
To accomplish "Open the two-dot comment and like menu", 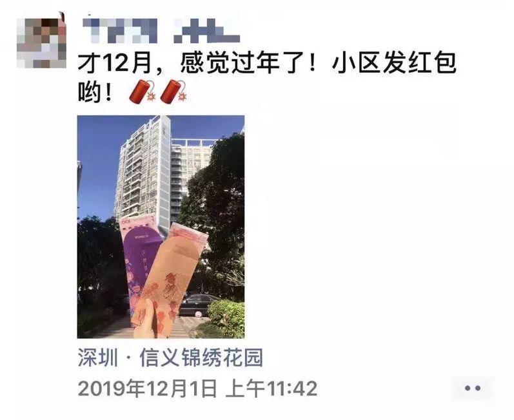I will tap(472, 388).
